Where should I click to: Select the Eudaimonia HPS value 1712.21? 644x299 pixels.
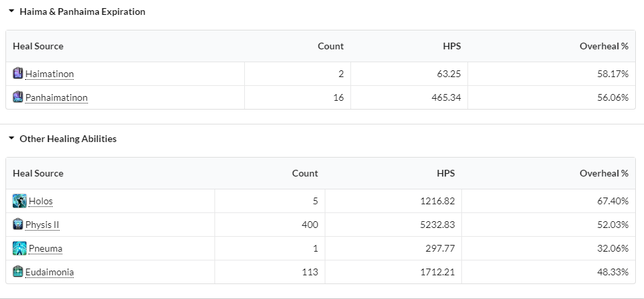[x=438, y=272]
